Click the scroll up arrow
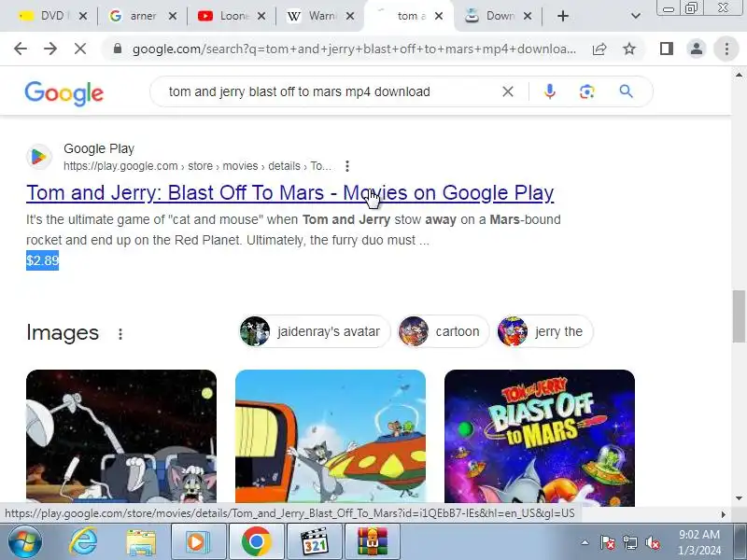 point(739,75)
